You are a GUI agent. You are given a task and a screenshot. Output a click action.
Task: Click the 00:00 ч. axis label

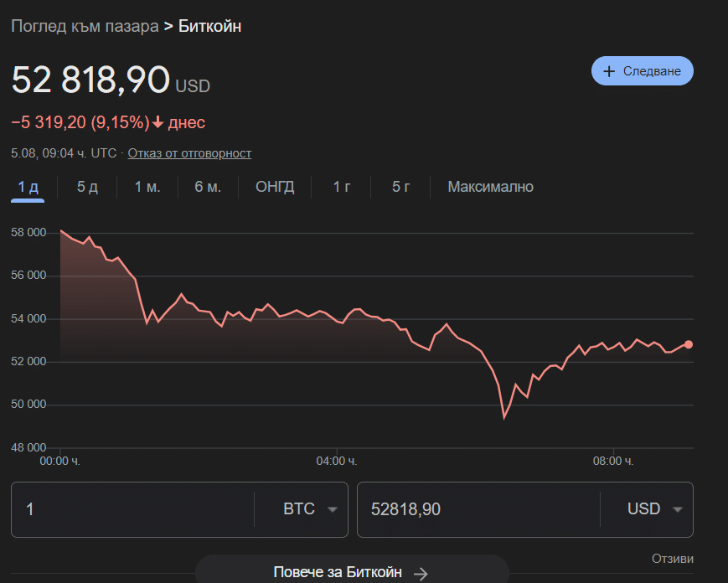pyautogui.click(x=59, y=461)
